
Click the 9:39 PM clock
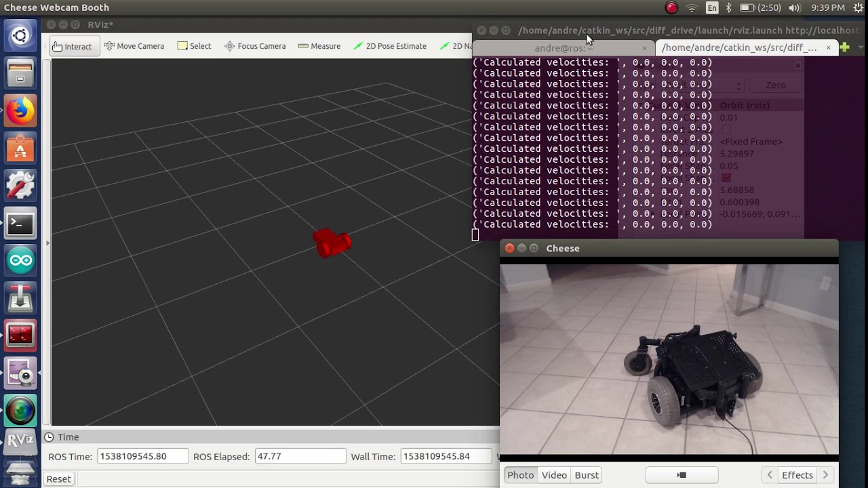click(828, 8)
